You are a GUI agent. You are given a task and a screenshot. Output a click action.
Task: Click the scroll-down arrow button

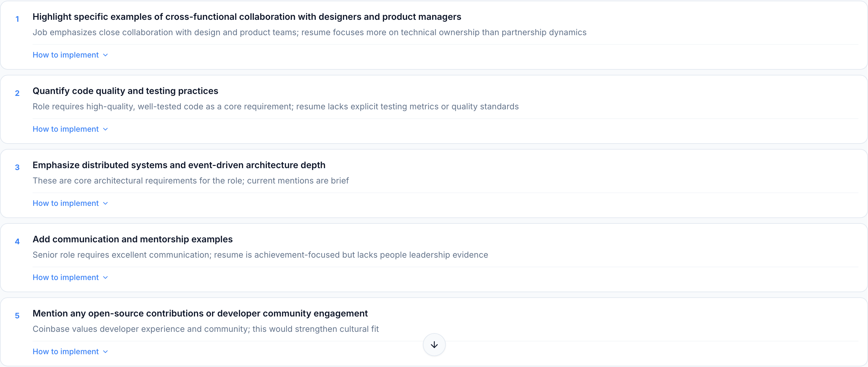click(x=434, y=344)
